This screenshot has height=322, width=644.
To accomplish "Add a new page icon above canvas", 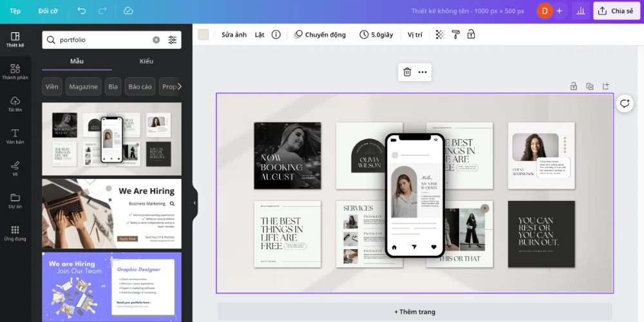I will tap(606, 86).
